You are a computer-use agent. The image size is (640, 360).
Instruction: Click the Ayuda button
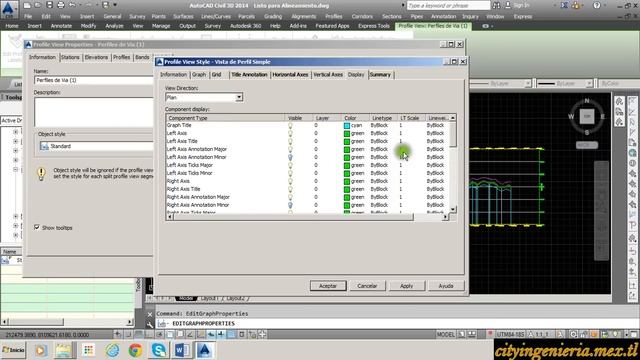tap(446, 286)
